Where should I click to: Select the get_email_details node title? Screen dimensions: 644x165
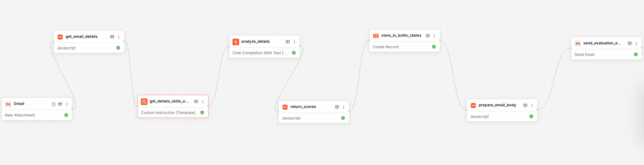point(81,37)
